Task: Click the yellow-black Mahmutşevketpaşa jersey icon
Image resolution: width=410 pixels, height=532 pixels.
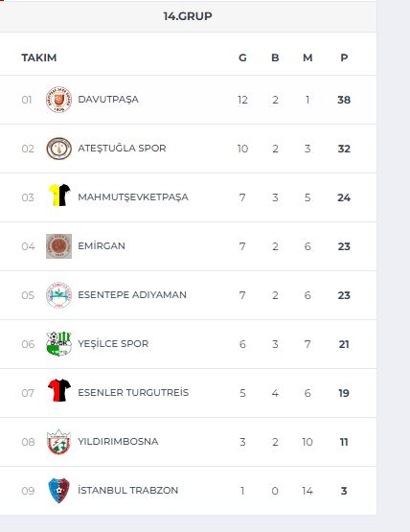Action: pos(59,196)
